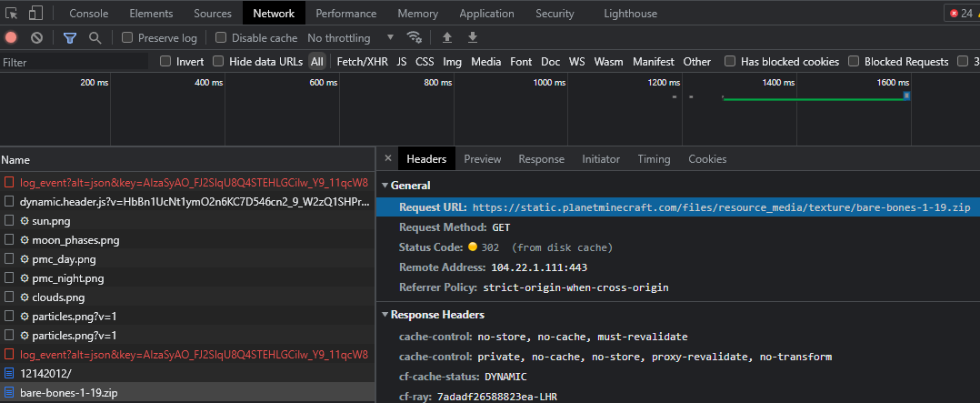Toggle the device toolbar icon

[35, 13]
